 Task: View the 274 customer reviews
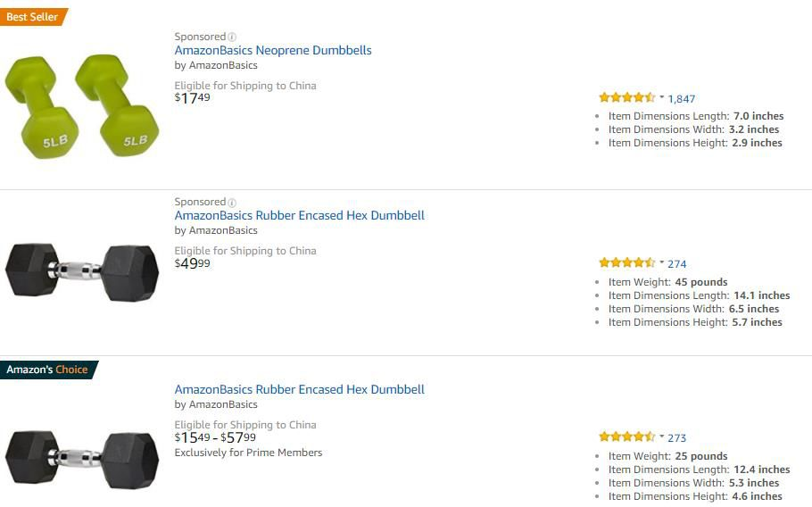click(677, 264)
